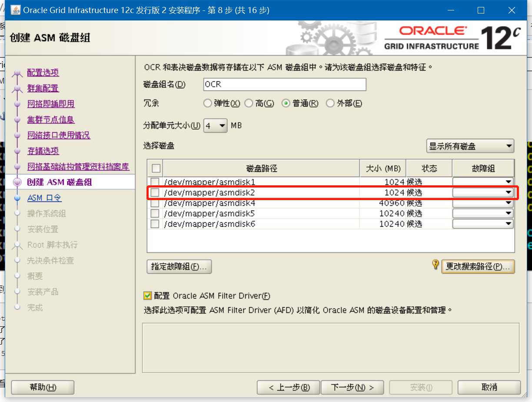Go to the 群集配置 step

(43, 88)
